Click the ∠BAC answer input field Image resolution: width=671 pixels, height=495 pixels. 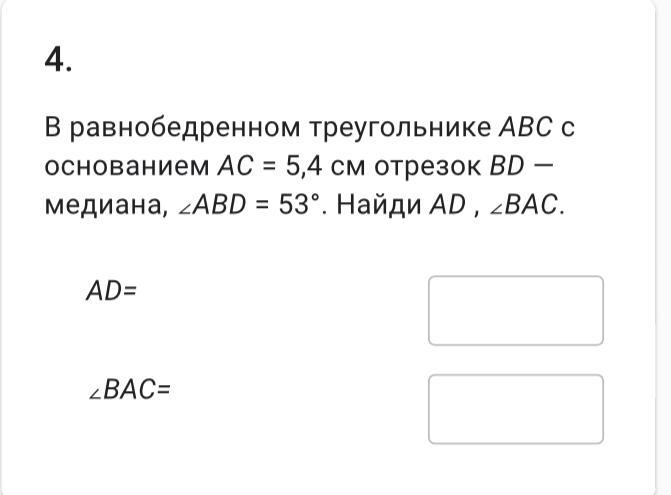pyautogui.click(x=516, y=409)
